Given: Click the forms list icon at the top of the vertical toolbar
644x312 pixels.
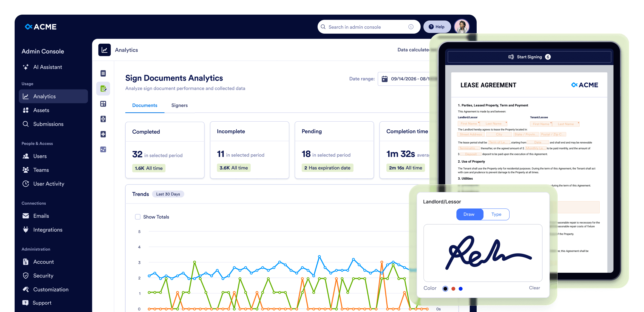Looking at the screenshot, I should [103, 73].
